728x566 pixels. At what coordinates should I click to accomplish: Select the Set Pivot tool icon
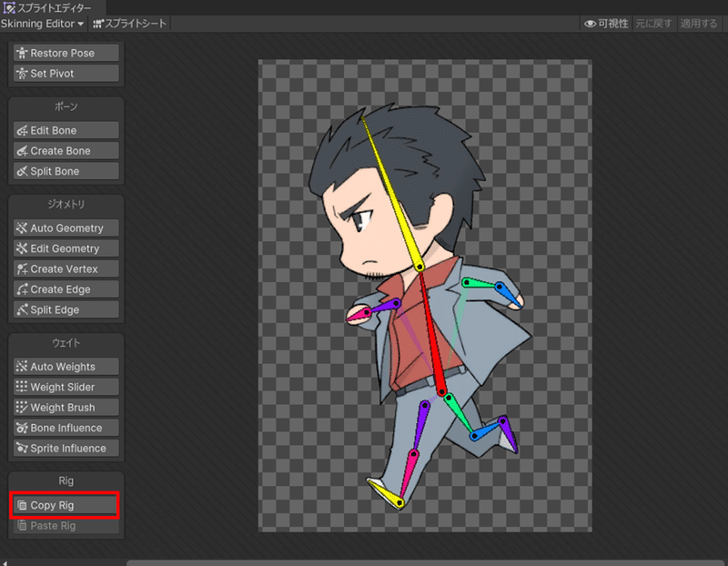coord(22,74)
